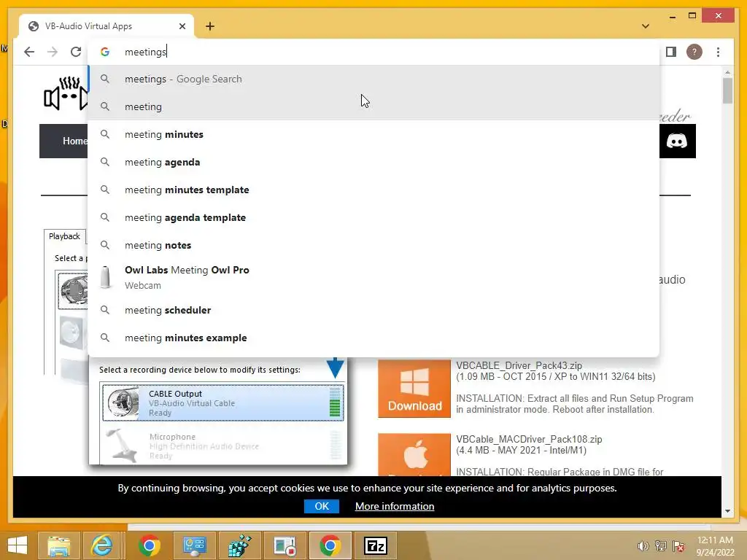The image size is (747, 560).
Task: Open File Explorer from the taskbar
Action: tap(58, 545)
